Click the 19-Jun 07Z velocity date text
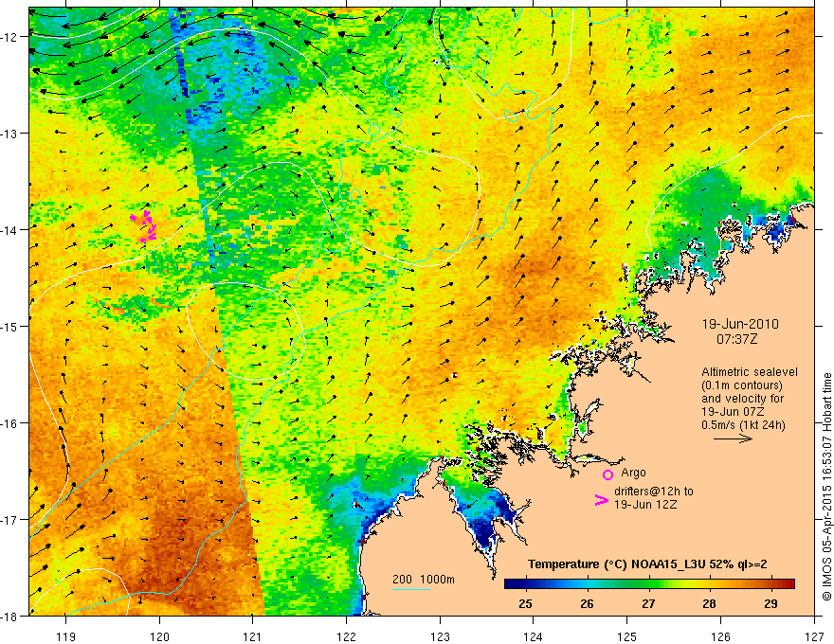This screenshot has height=644, width=834. point(734,412)
